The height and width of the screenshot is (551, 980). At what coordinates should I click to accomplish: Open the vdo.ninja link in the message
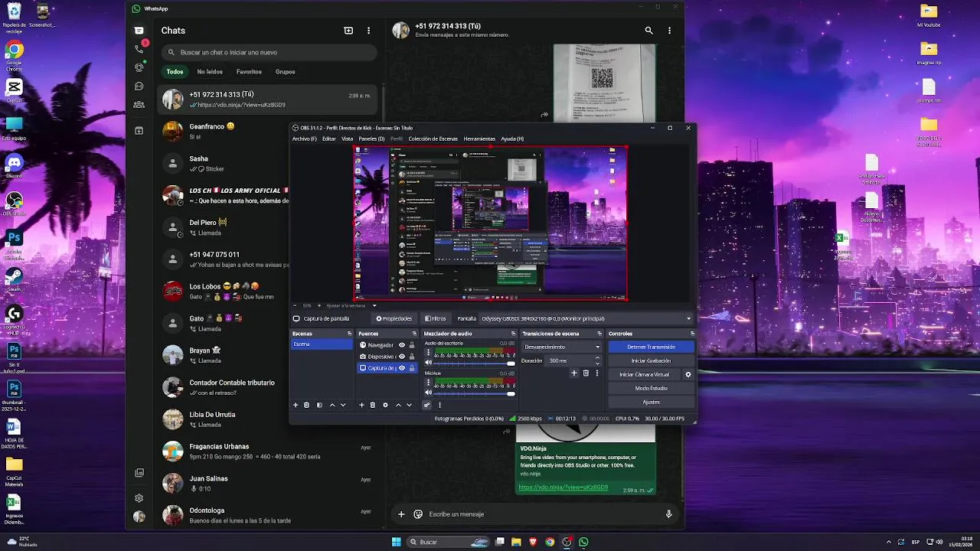pyautogui.click(x=563, y=487)
